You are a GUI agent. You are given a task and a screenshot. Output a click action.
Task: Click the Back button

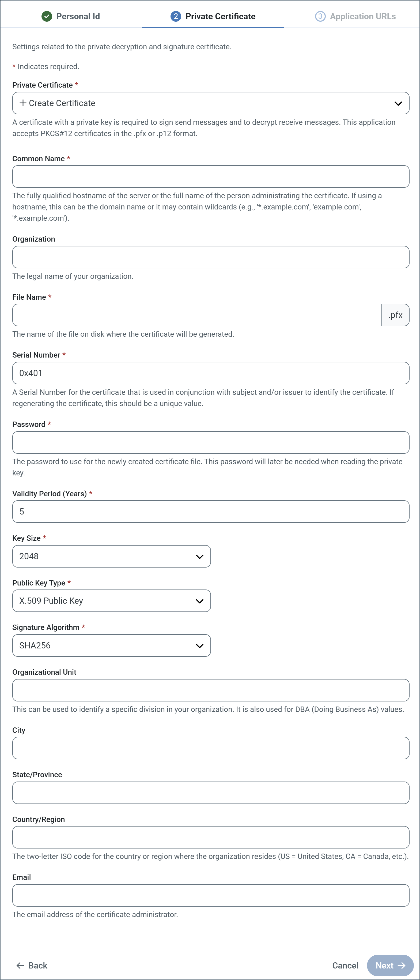(x=32, y=965)
